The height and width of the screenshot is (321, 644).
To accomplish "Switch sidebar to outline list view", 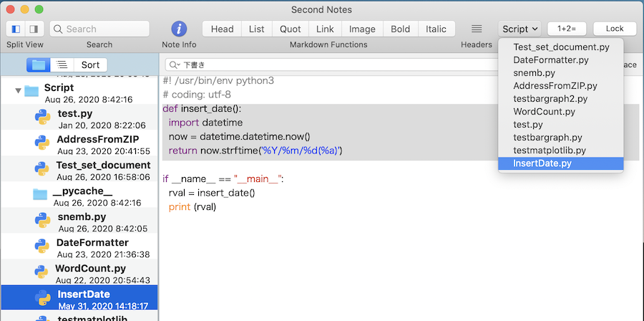I will coord(62,64).
